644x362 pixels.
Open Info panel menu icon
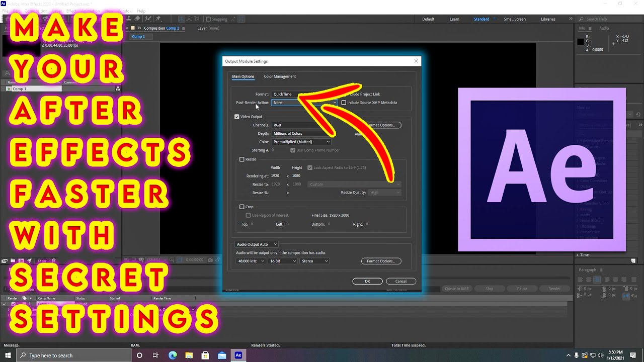pyautogui.click(x=590, y=29)
